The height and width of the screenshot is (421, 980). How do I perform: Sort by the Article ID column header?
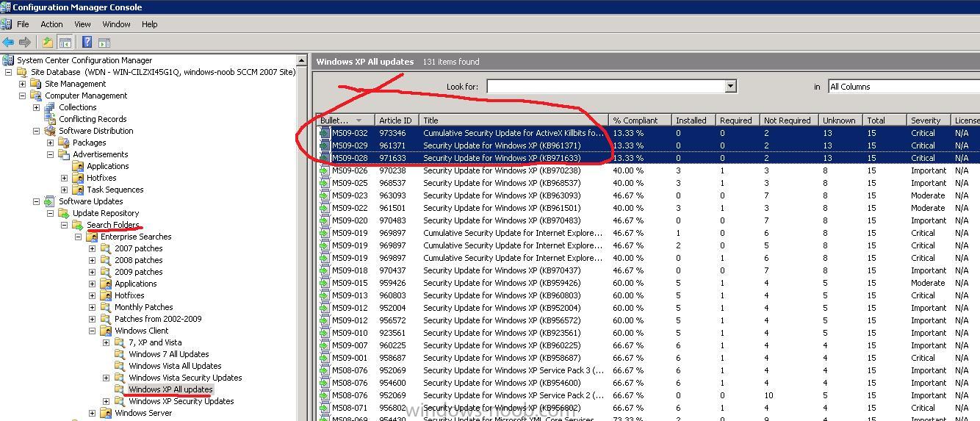(397, 120)
